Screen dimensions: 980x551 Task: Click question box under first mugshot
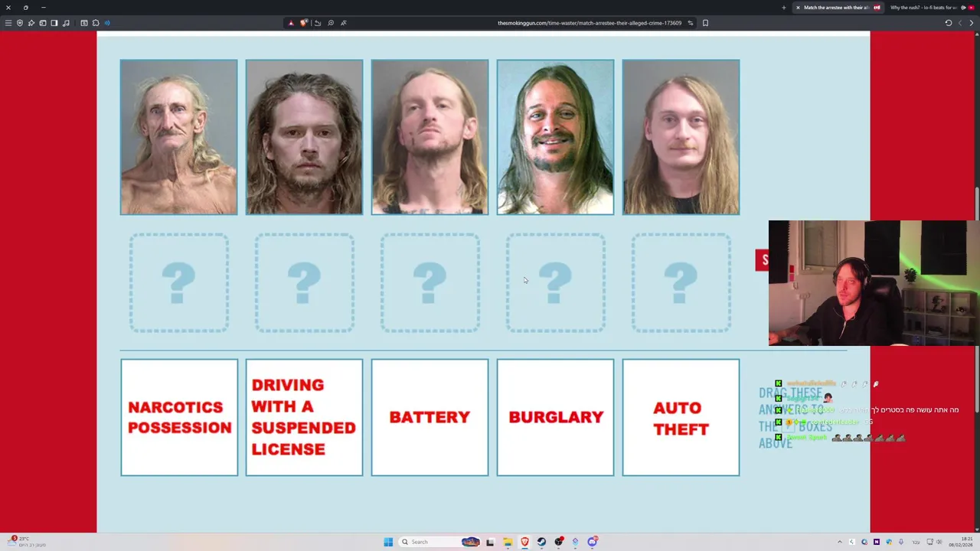coord(179,283)
